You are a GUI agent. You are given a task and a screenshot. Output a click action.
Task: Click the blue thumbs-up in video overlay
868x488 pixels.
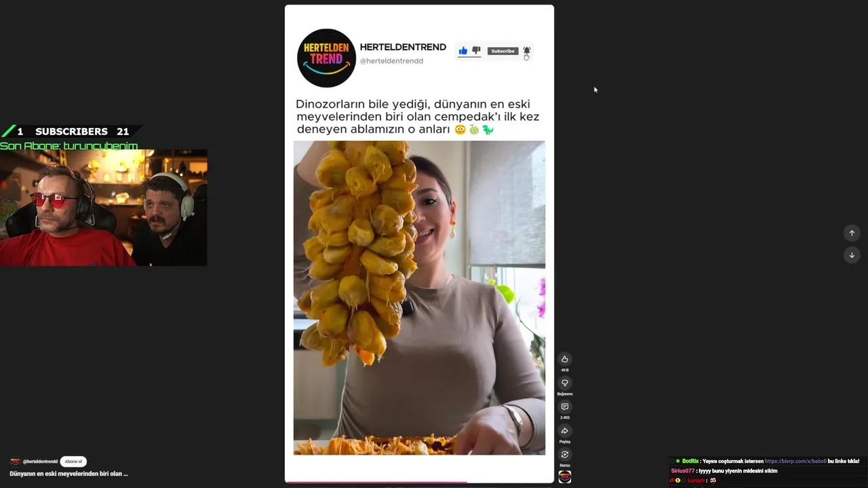463,51
